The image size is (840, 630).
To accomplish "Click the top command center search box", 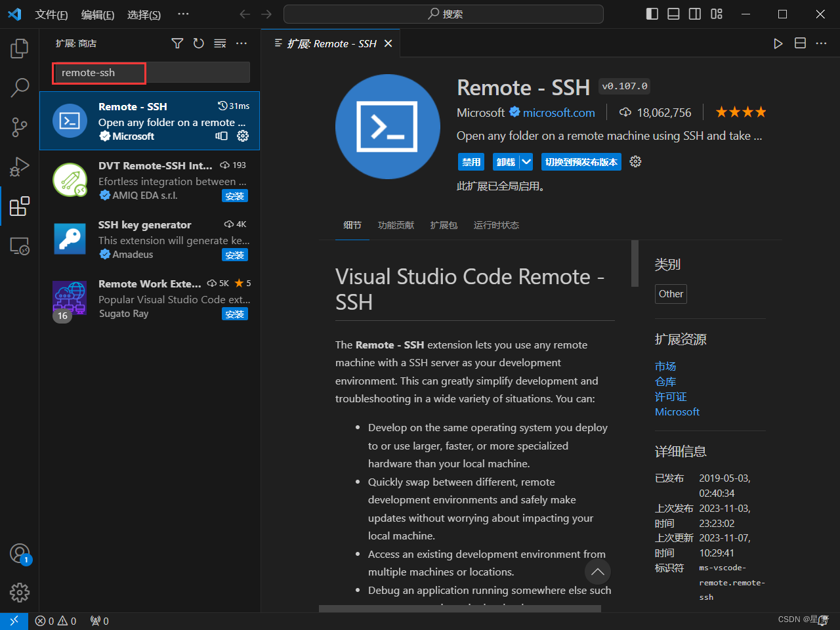I will (444, 14).
